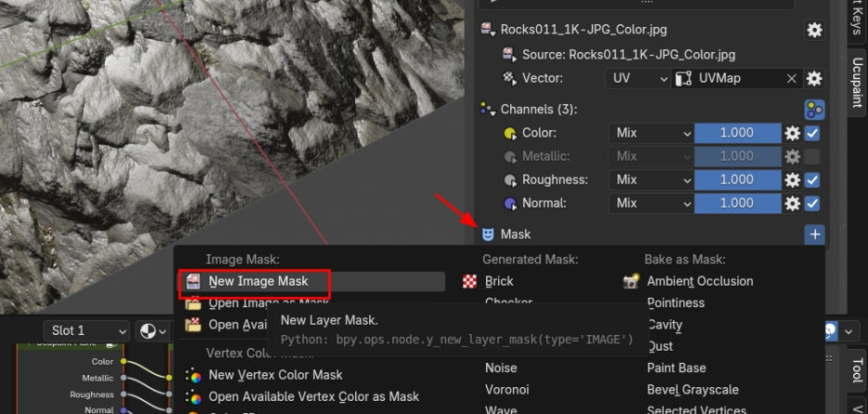Click the purple Normal channel icon
The width and height of the screenshot is (868, 414).
pyautogui.click(x=510, y=203)
